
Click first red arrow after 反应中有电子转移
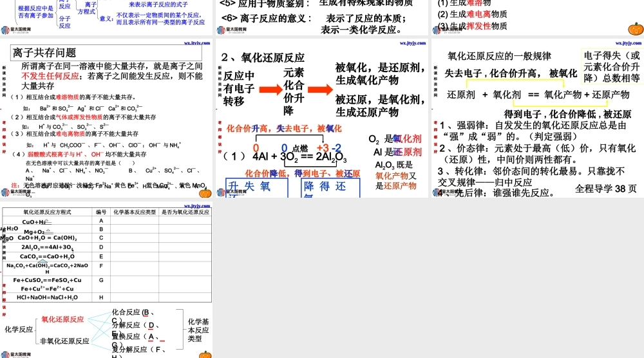(x=270, y=89)
